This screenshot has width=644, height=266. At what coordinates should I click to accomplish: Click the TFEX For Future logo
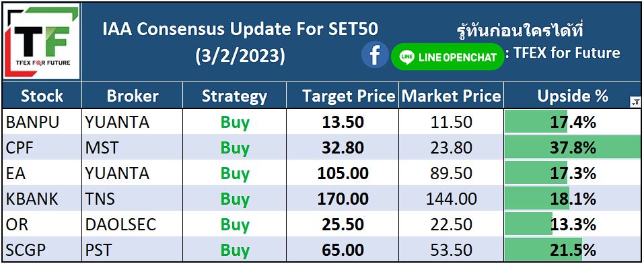tap(42, 41)
